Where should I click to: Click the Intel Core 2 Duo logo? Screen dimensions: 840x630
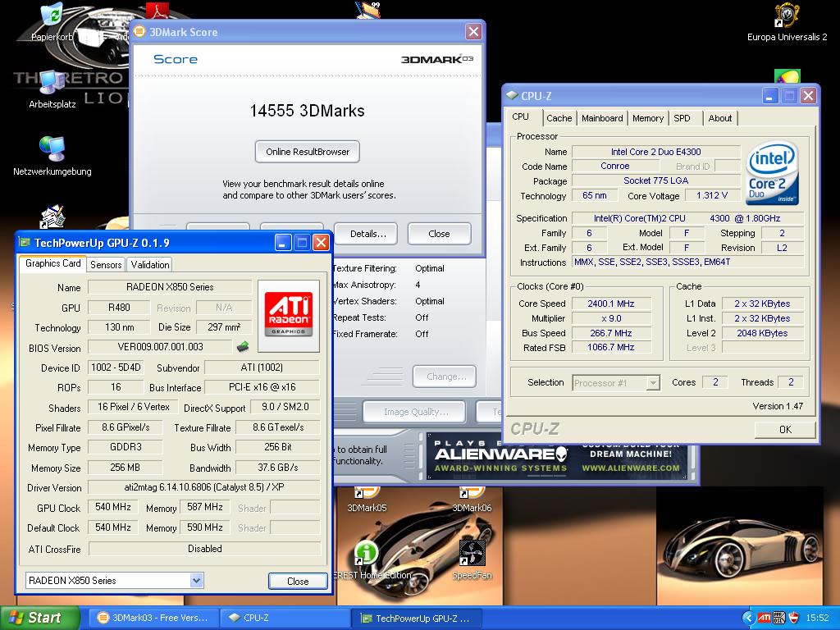click(x=772, y=172)
